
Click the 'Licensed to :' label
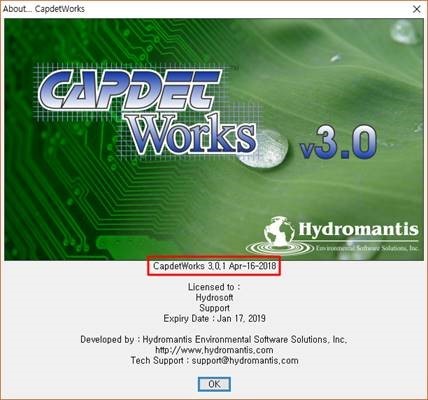(214, 287)
